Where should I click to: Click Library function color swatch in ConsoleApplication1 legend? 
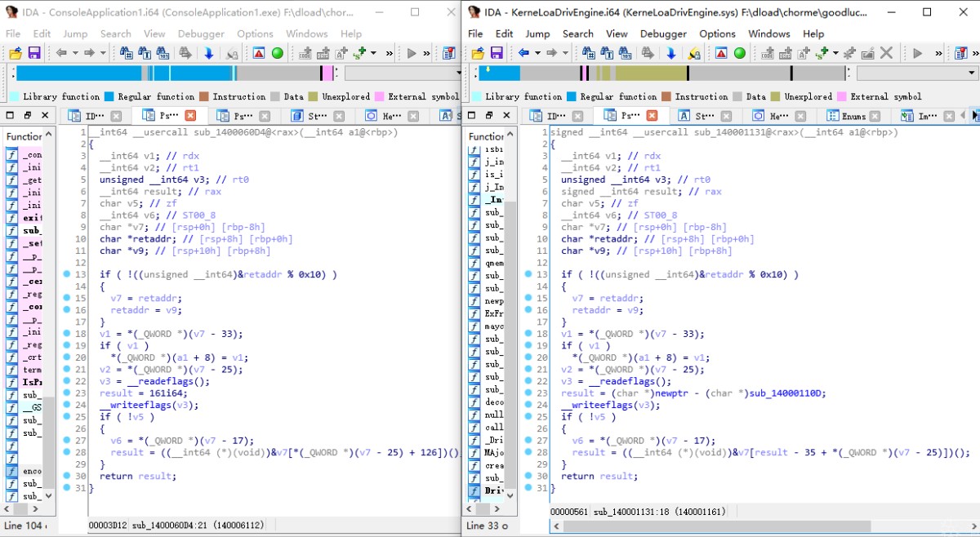[15, 96]
